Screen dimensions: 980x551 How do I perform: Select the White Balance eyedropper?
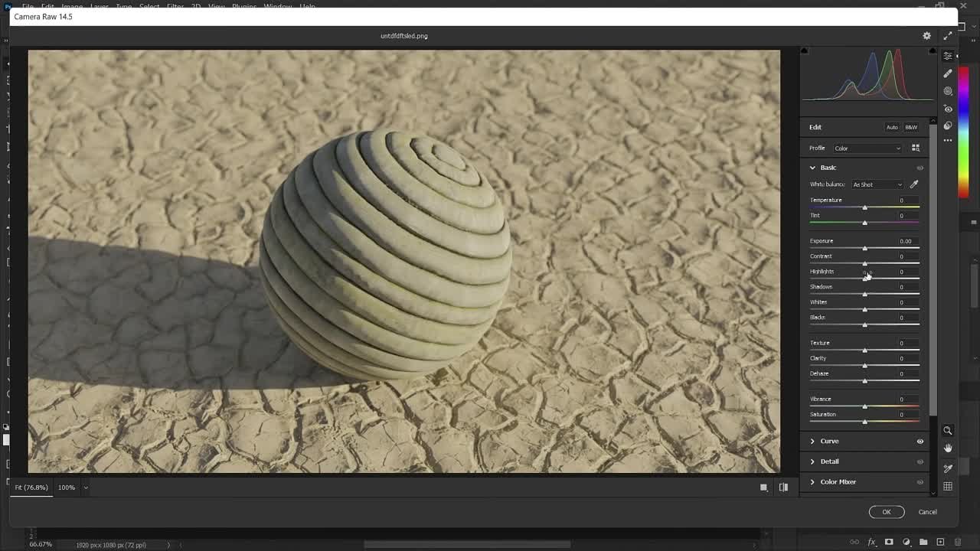point(914,184)
